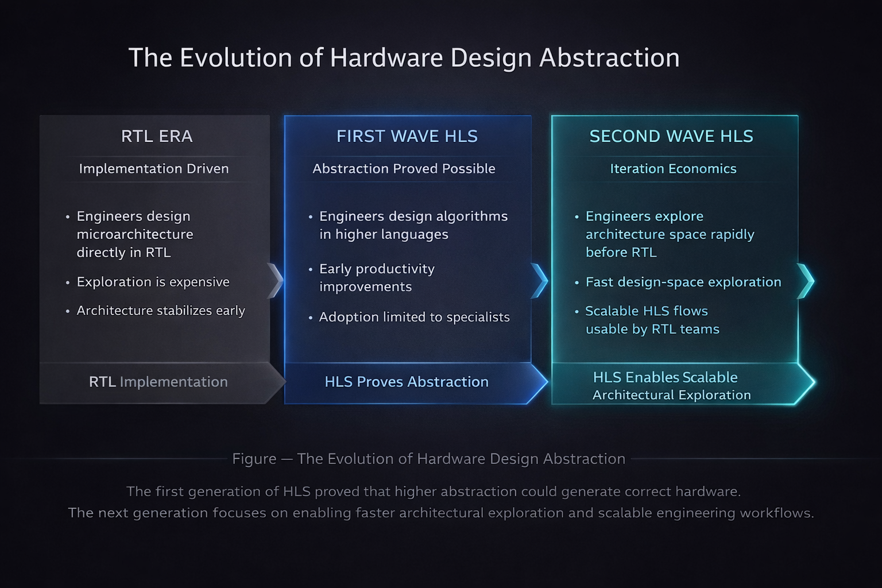
Task: Select the SECOND WAVE HLS heading
Action: pyautogui.click(x=671, y=136)
